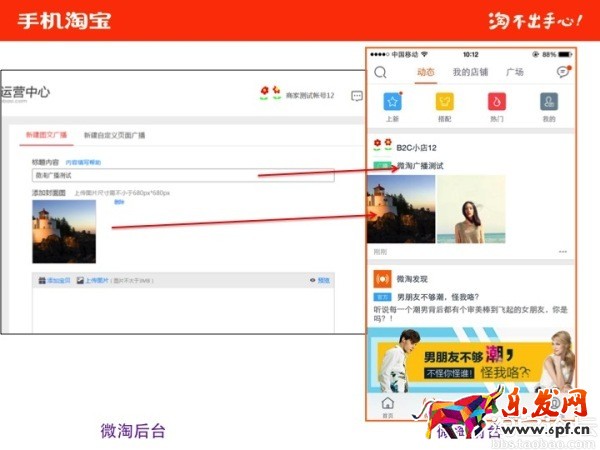
Task: Tap the yellow 搭配 clothing icon
Action: click(x=445, y=102)
